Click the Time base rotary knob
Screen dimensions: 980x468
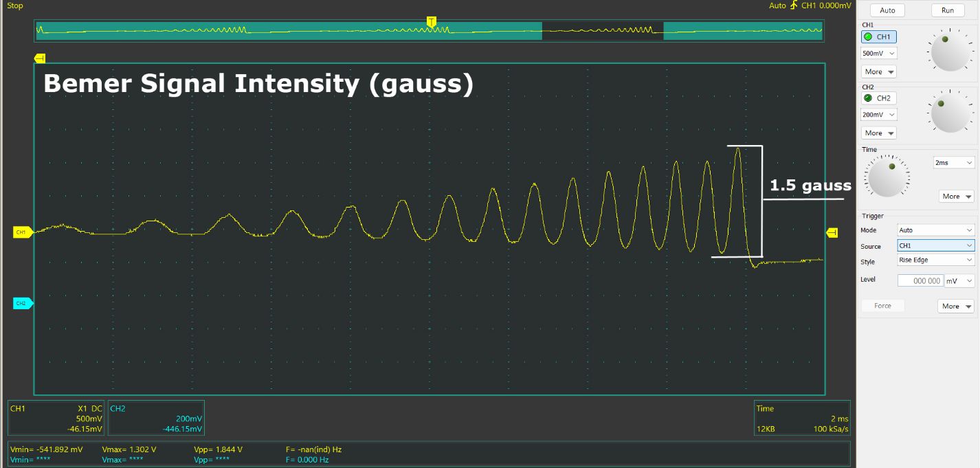click(x=888, y=176)
